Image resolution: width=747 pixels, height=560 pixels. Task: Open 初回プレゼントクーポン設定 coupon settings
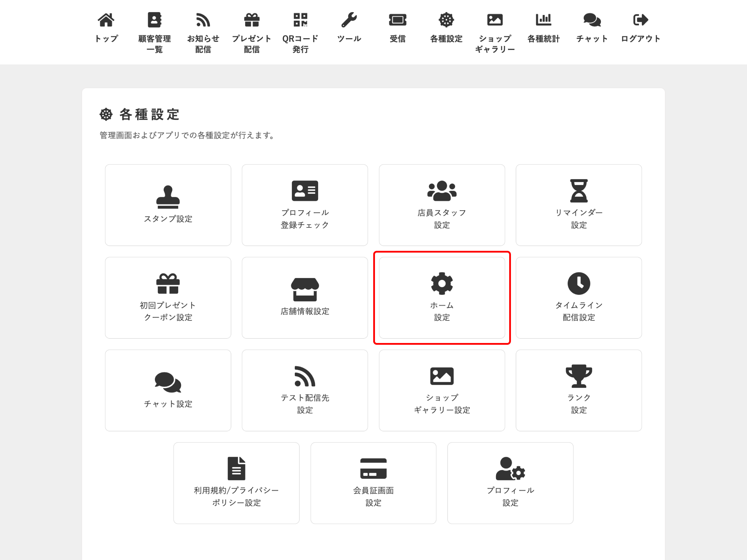(x=168, y=297)
